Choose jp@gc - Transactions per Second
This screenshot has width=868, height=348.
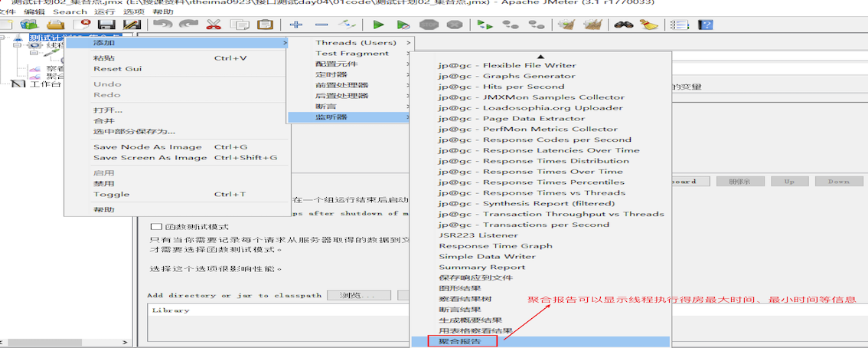pos(540,225)
